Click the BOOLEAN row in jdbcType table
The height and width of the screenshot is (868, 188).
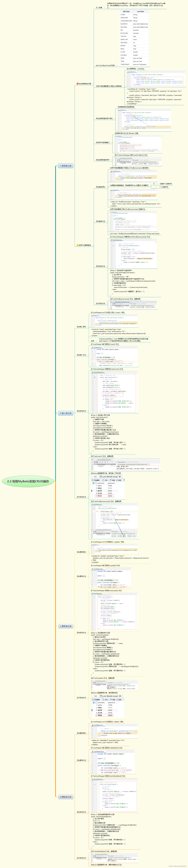pos(134,33)
